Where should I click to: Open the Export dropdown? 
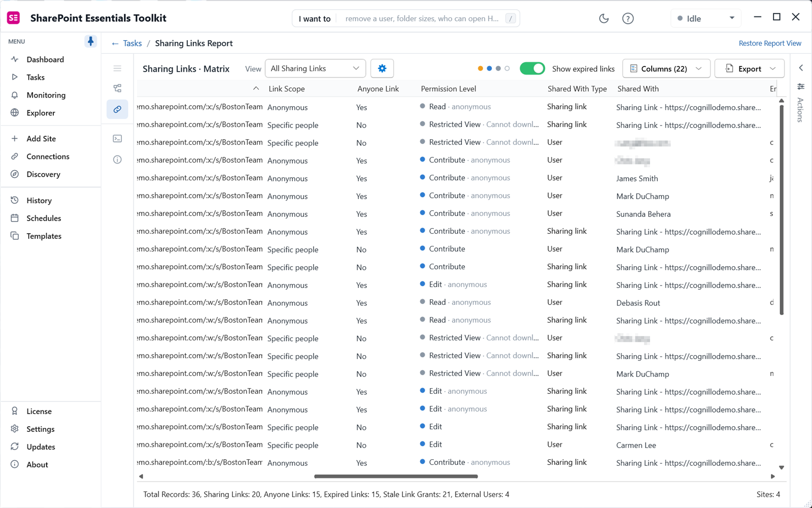(x=749, y=69)
